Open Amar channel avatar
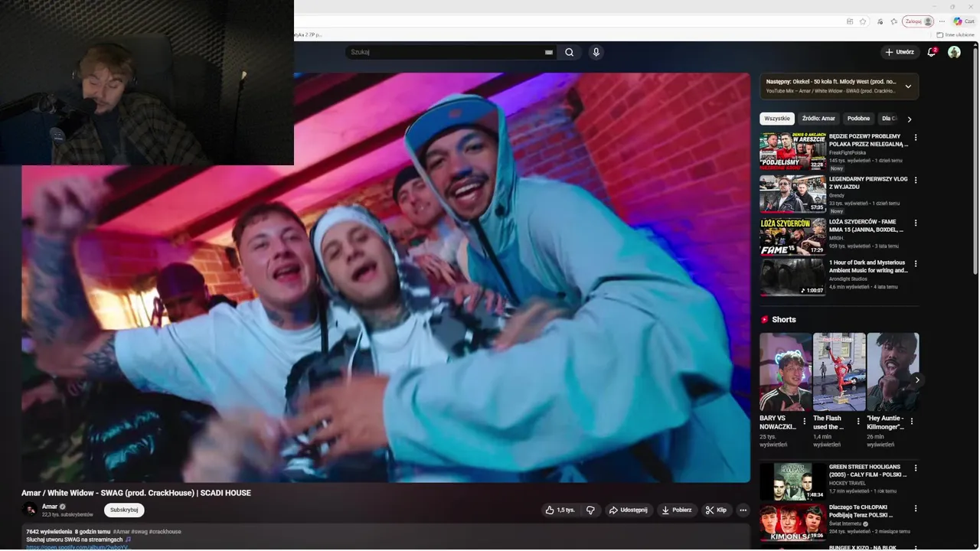This screenshot has width=980, height=551. tap(31, 510)
